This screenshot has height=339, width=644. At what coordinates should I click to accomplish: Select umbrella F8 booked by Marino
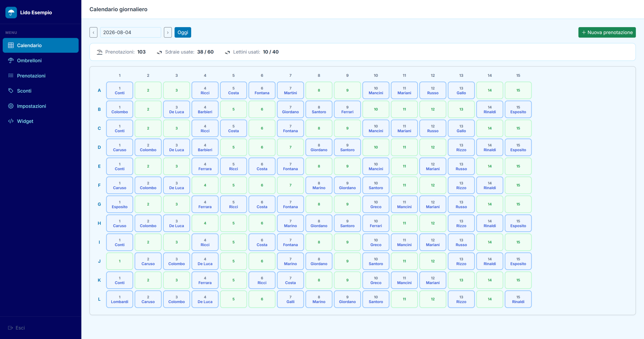pos(319,185)
